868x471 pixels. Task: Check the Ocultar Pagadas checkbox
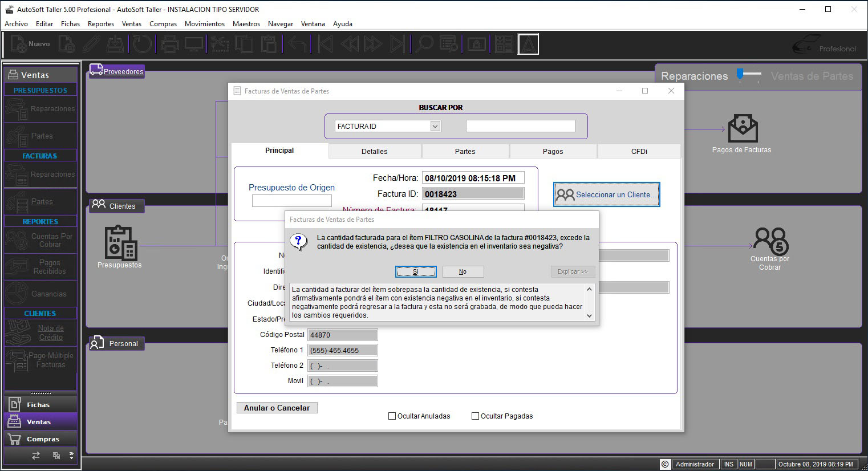(x=475, y=416)
